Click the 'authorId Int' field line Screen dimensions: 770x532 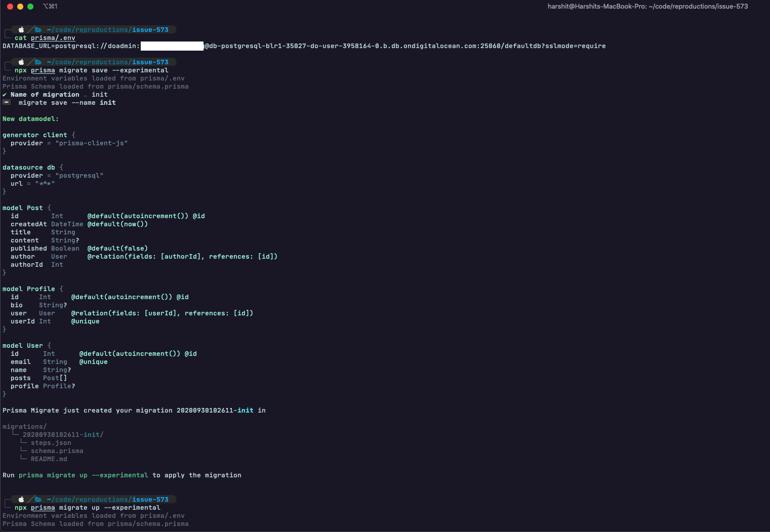[36, 265]
